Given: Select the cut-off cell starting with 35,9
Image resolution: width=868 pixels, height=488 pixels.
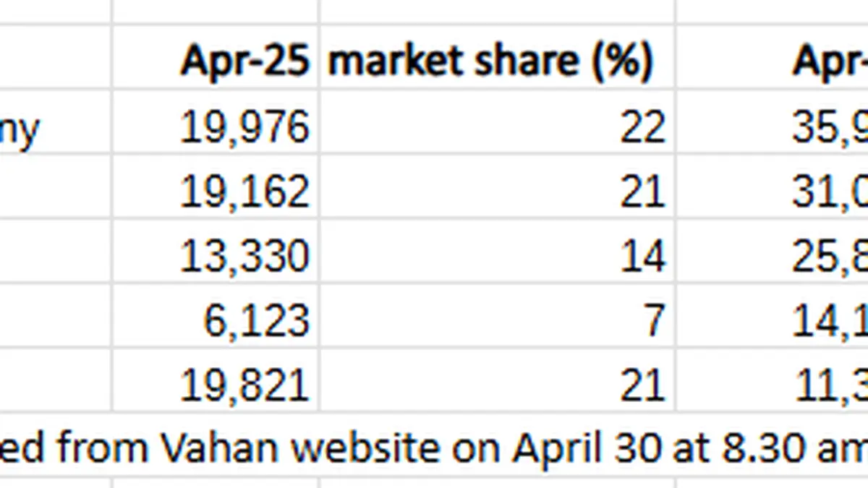Looking at the screenshot, I should point(830,128).
